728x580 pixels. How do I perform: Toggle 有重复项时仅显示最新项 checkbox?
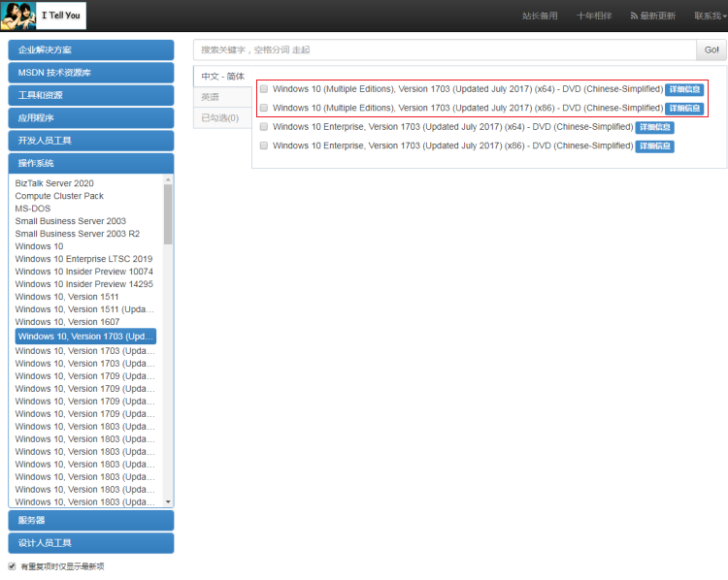tap(12, 566)
